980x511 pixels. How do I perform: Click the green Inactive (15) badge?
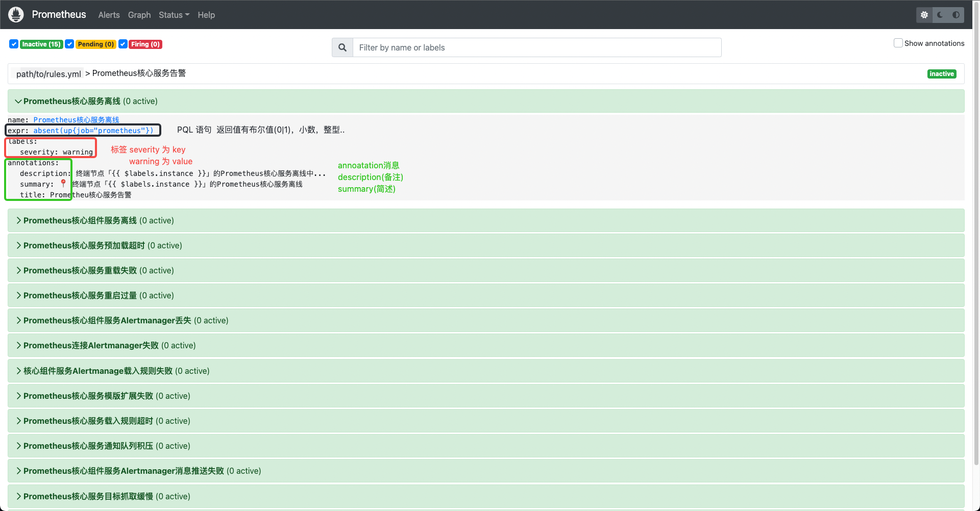coord(41,44)
